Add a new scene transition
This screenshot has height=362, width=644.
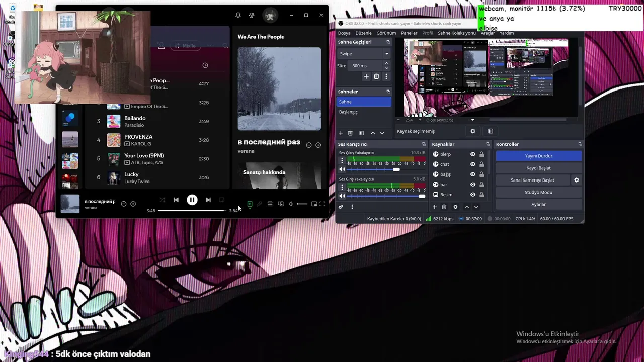pyautogui.click(x=366, y=76)
